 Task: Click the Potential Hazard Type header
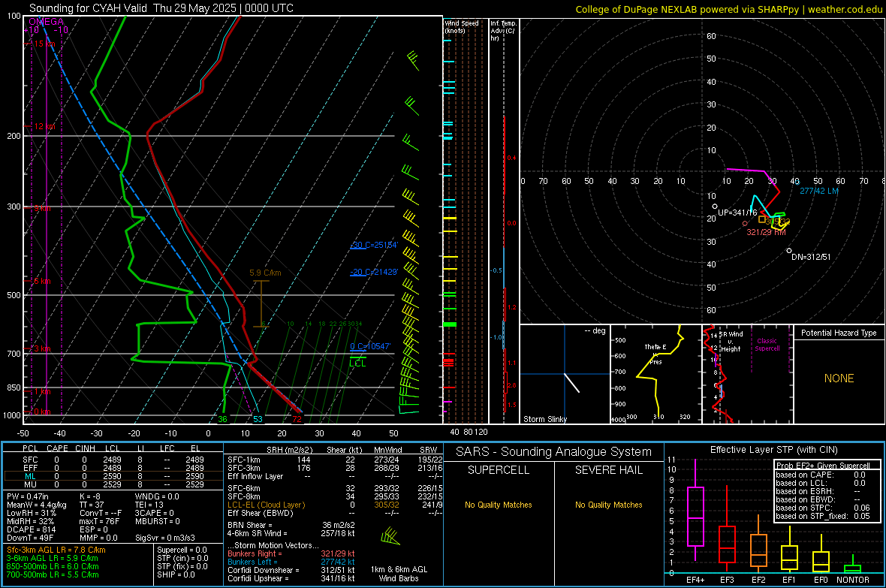click(839, 333)
